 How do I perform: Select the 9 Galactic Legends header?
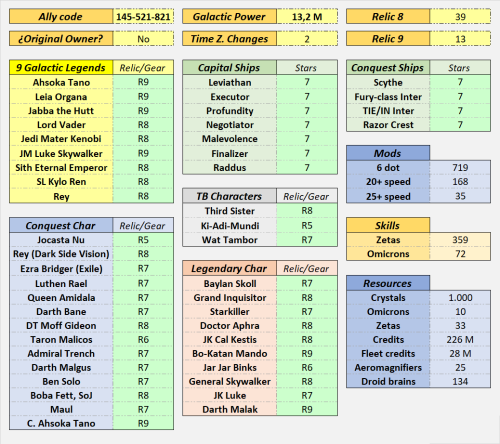[61, 67]
